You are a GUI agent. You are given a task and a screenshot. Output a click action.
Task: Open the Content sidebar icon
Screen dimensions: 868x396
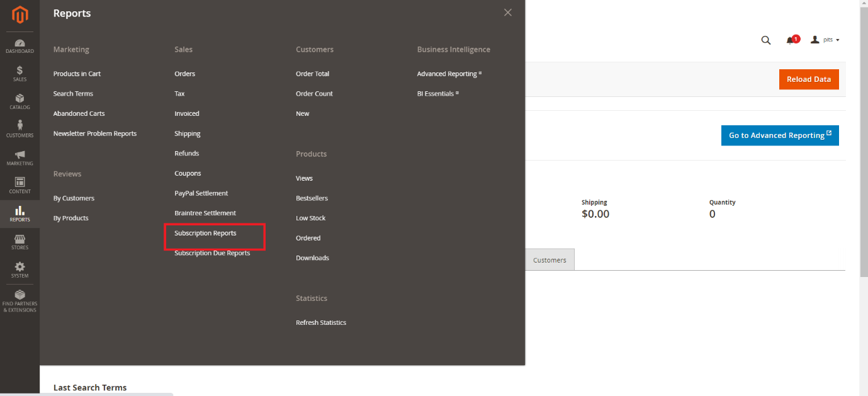[20, 186]
